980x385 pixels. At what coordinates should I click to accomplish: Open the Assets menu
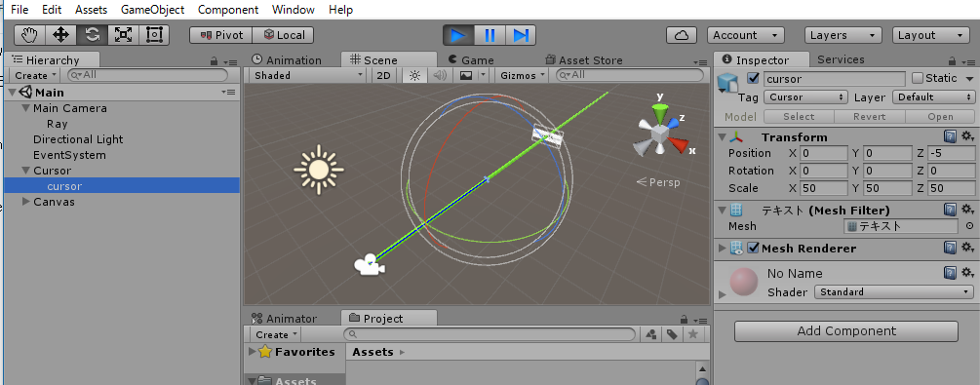[91, 10]
